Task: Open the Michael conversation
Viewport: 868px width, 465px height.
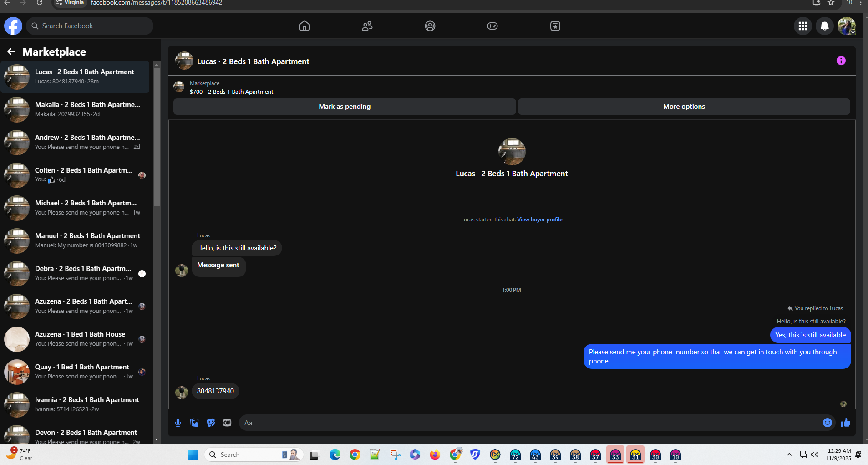Action: tap(75, 208)
